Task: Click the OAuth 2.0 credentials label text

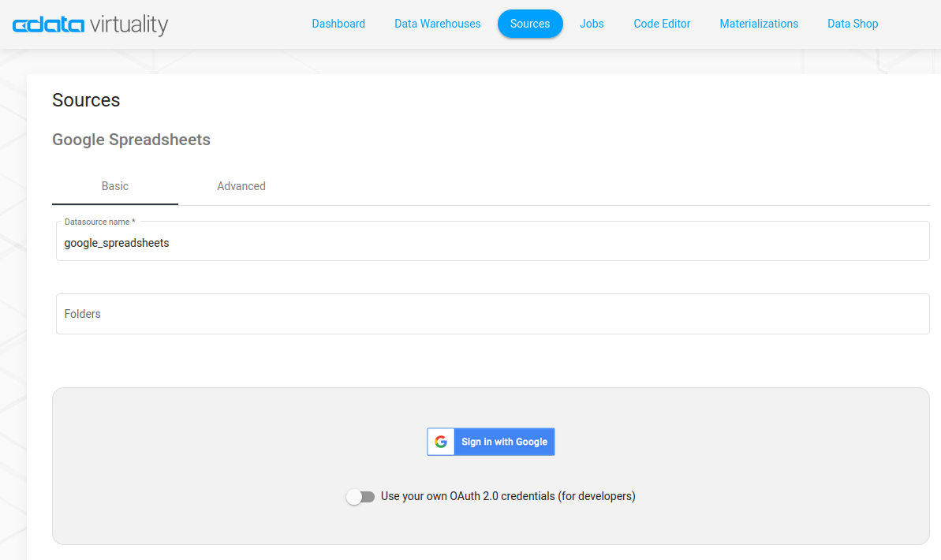Action: point(507,497)
